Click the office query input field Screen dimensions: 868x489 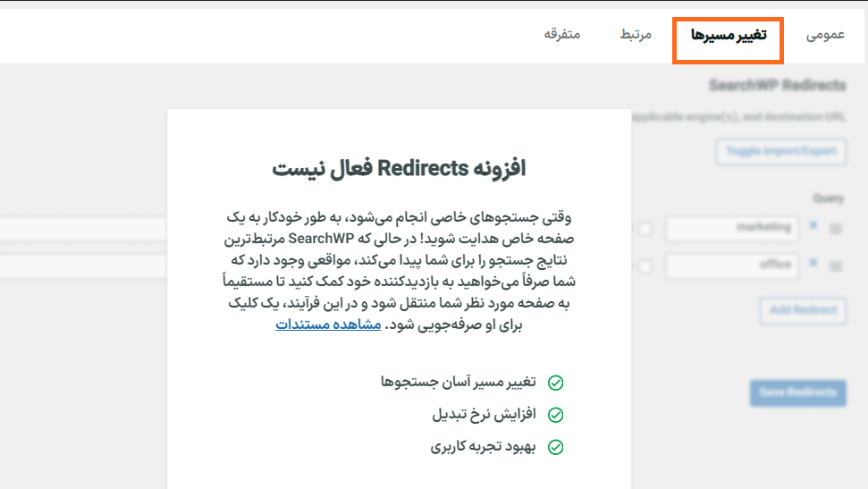[732, 266]
